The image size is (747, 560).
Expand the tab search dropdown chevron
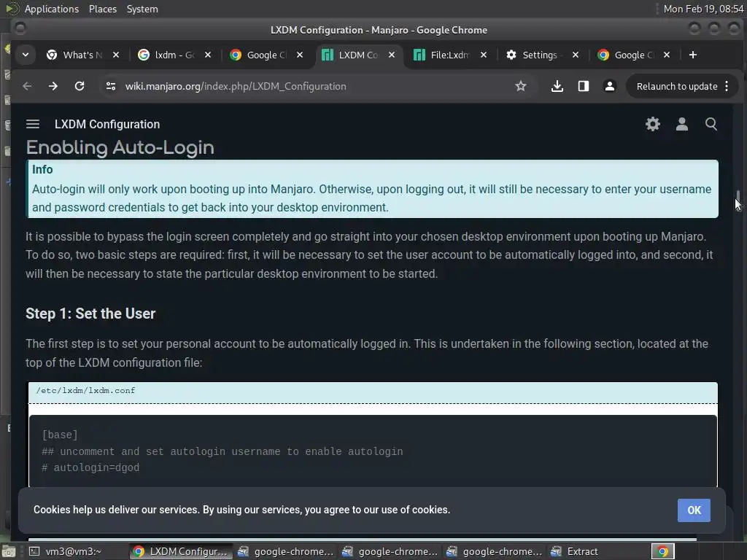click(x=26, y=55)
